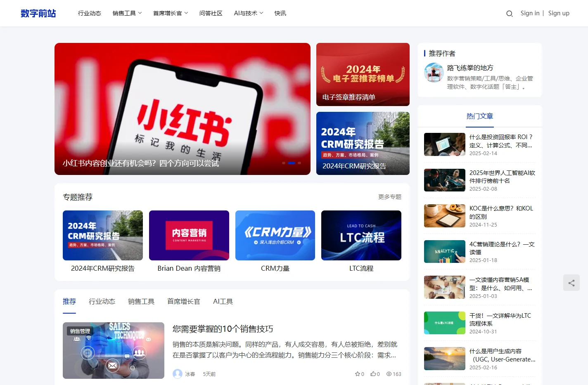Click the search magnifier icon
The image size is (588, 385).
pyautogui.click(x=510, y=14)
